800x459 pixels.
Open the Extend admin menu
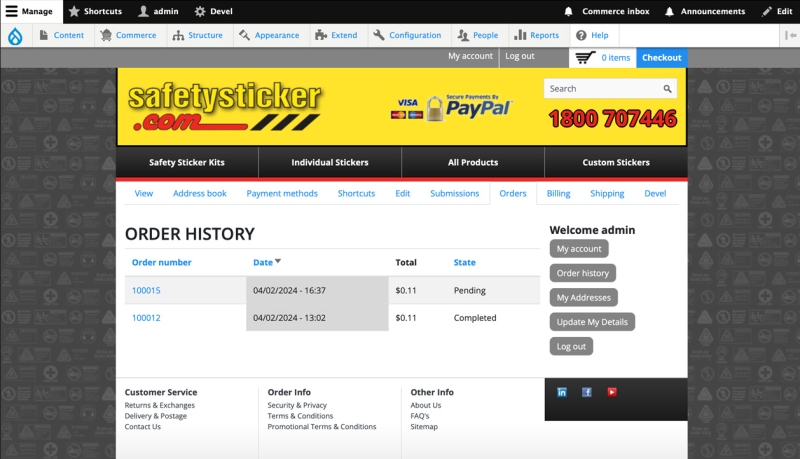click(337, 35)
